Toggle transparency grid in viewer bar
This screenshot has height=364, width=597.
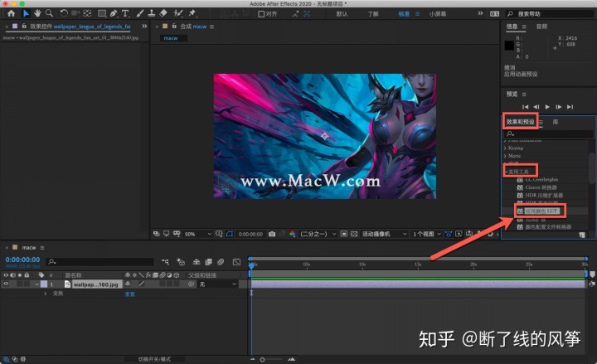pyautogui.click(x=354, y=234)
